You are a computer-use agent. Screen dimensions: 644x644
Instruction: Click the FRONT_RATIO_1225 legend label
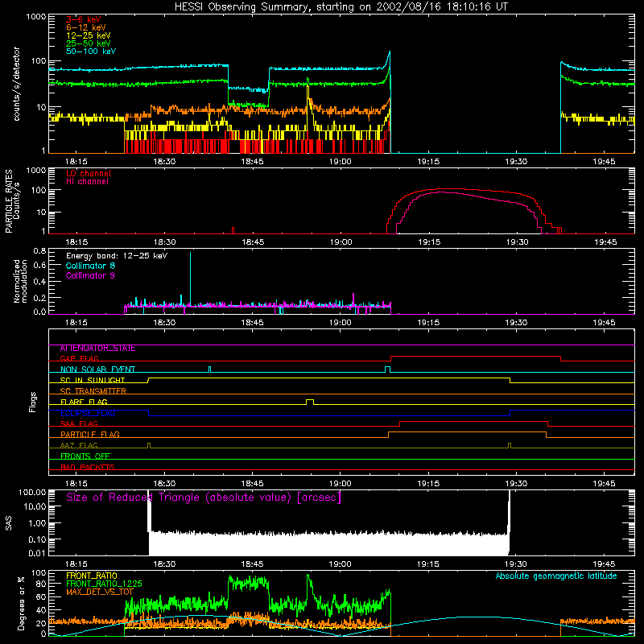[x=104, y=584]
